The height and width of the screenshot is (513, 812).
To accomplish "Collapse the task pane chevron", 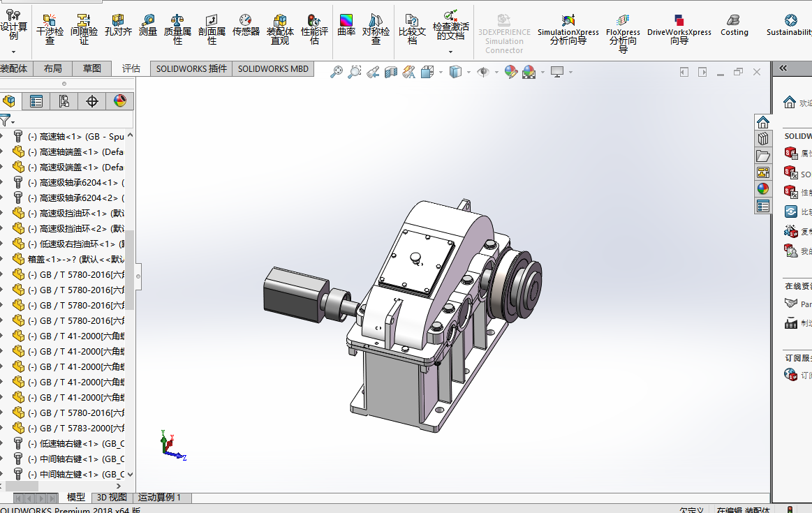I will coord(783,68).
